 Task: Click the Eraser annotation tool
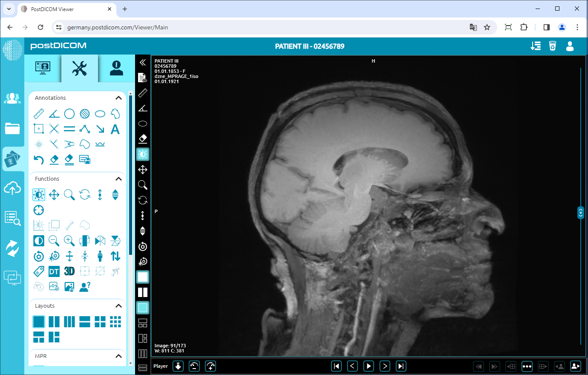click(x=54, y=159)
